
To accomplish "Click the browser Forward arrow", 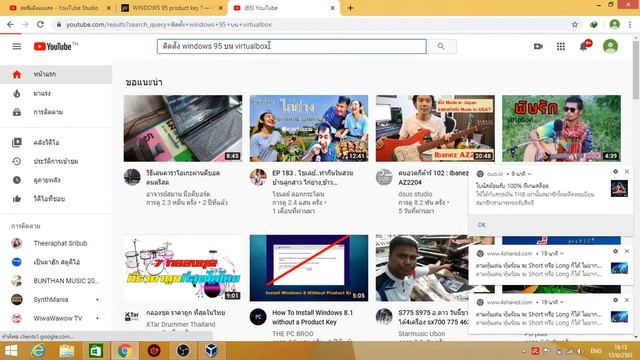I will [25, 24].
